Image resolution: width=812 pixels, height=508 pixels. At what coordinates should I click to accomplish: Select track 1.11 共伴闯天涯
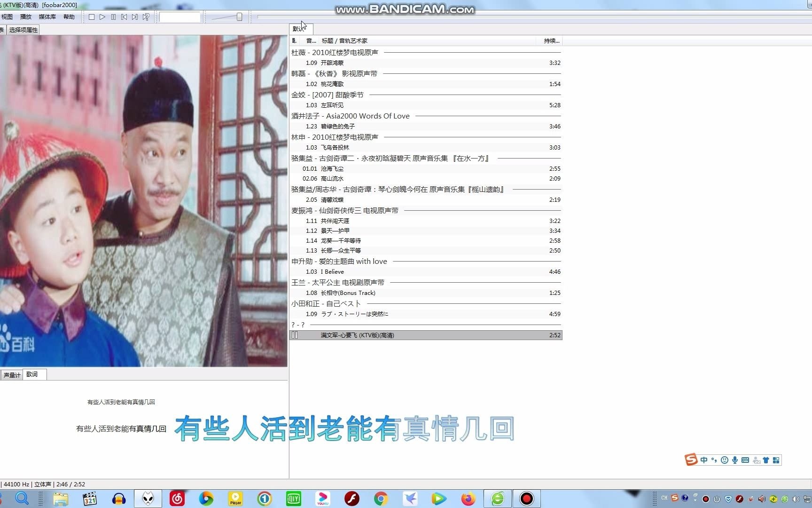pyautogui.click(x=426, y=221)
